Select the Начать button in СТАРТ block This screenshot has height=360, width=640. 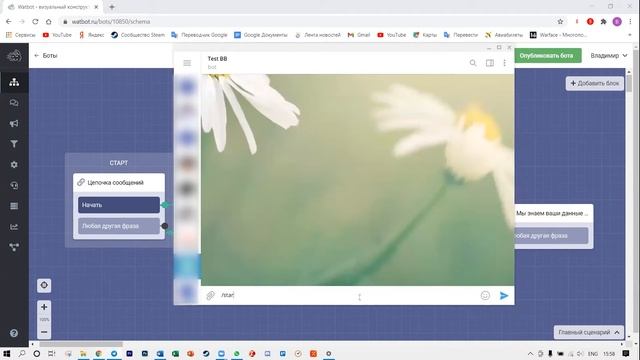(119, 205)
